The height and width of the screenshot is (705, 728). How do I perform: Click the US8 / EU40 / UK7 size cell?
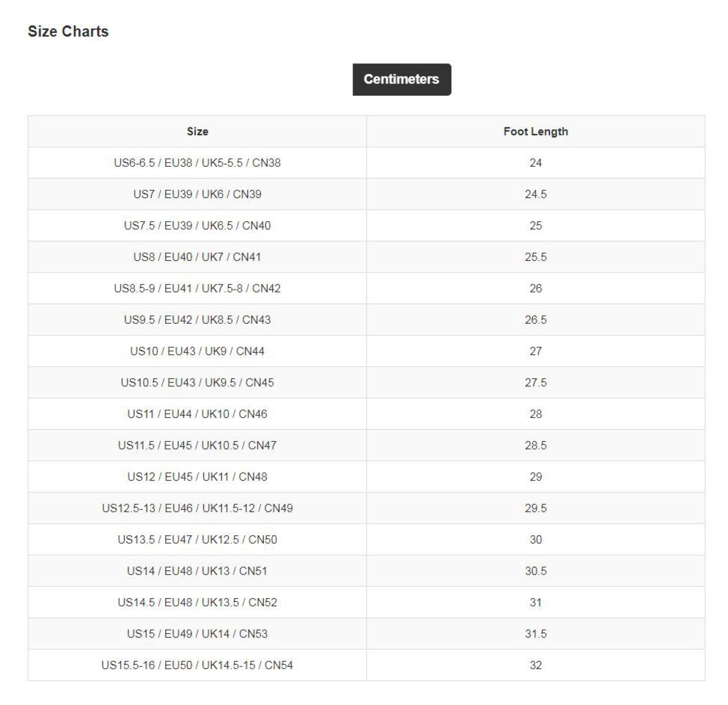click(197, 257)
